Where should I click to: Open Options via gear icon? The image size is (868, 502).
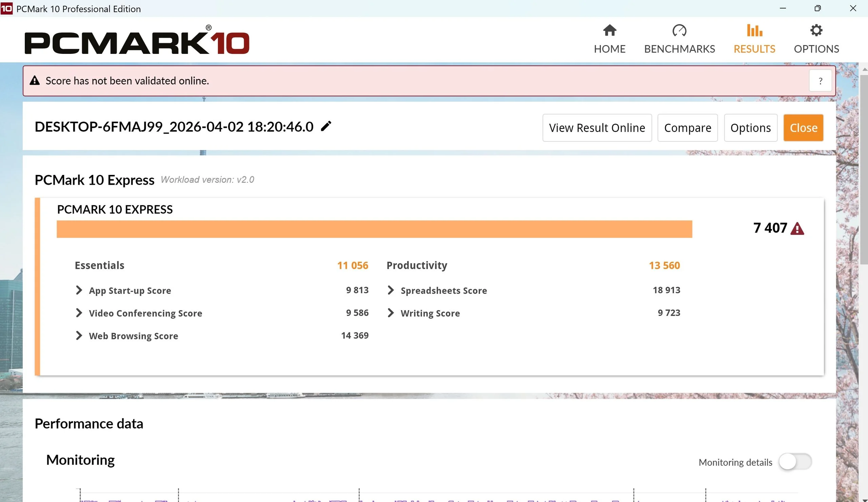click(x=816, y=30)
